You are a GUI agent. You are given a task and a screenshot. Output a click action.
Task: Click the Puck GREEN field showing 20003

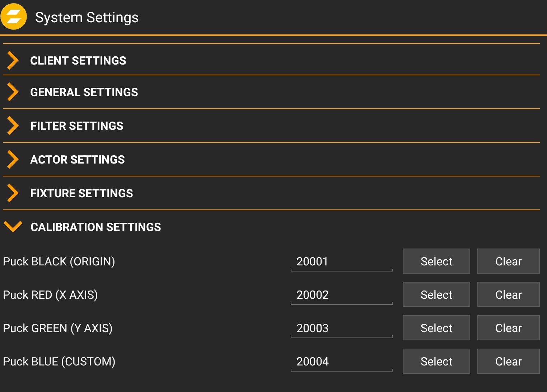click(x=341, y=328)
